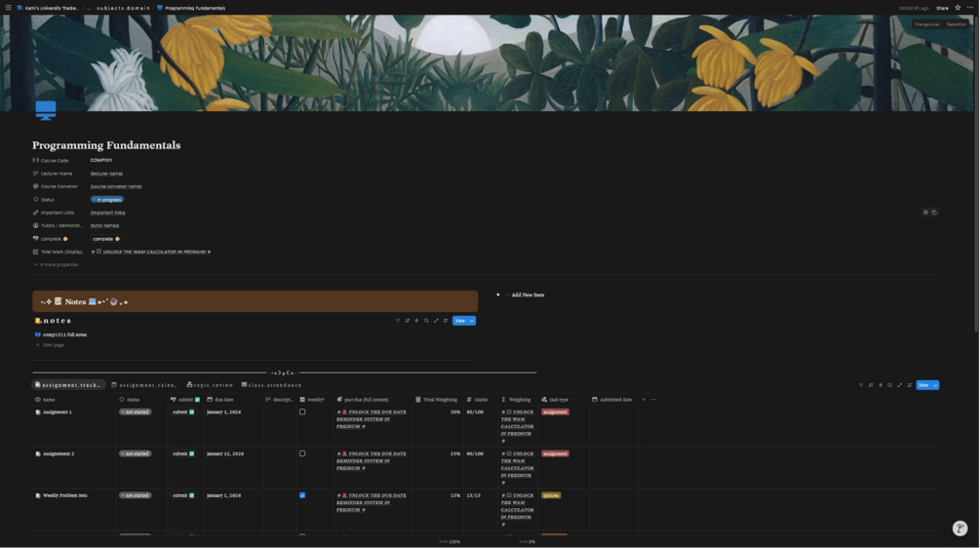The width and height of the screenshot is (980, 548).
Task: Open Kami's University Tracker breadcrumb
Action: pos(49,8)
